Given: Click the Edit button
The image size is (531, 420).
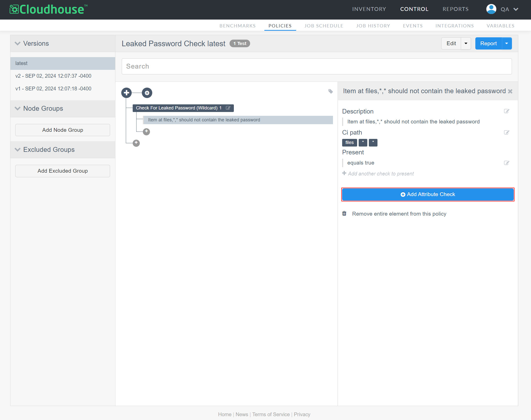Looking at the screenshot, I should tap(451, 43).
